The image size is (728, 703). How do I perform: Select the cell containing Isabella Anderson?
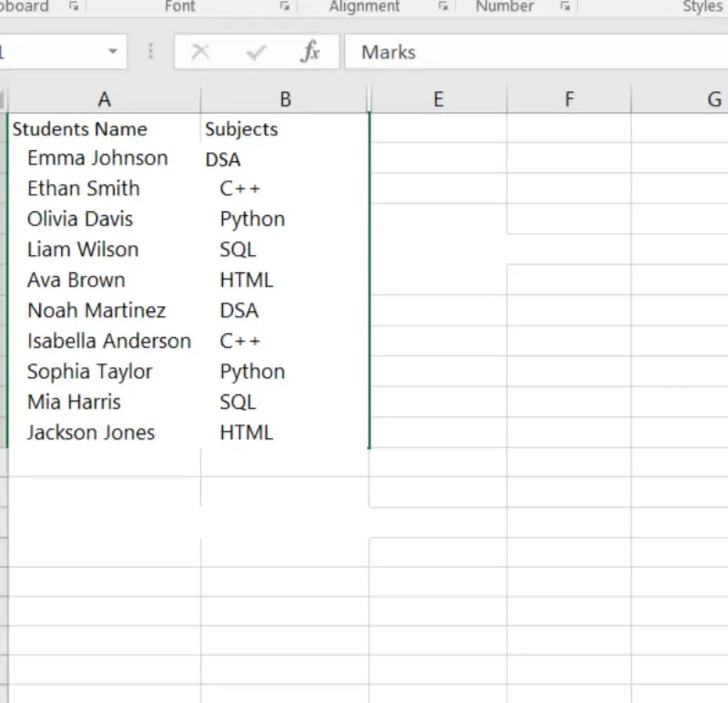105,341
